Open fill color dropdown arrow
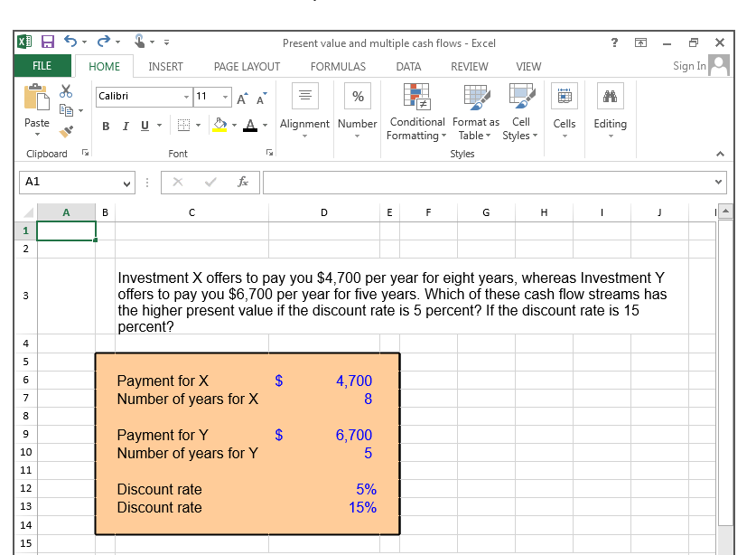Screen dimensions: 756x555 [x=234, y=126]
